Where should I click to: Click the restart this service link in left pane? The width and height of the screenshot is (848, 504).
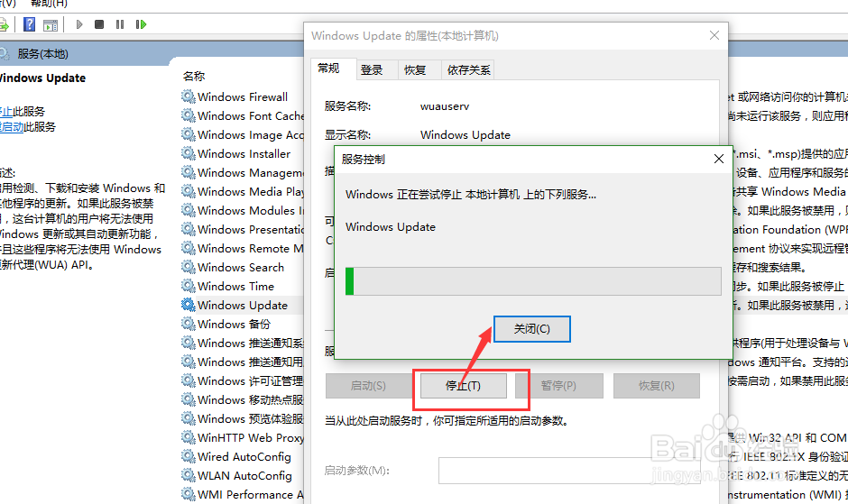coord(12,126)
